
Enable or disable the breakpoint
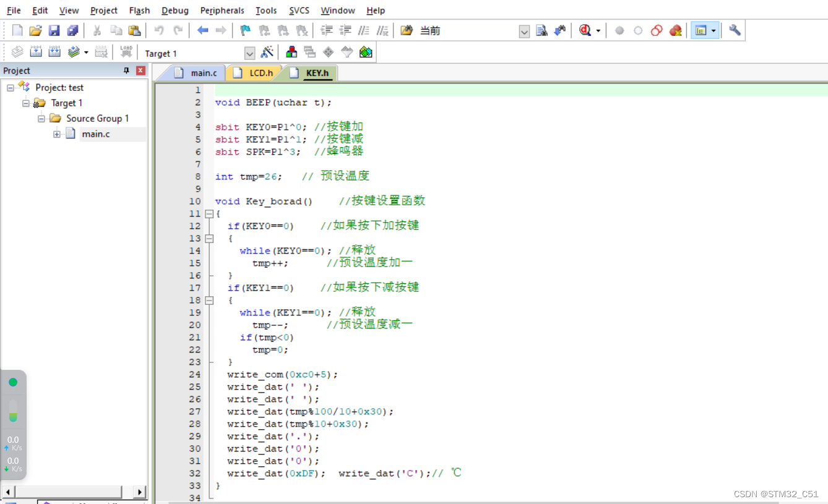[638, 30]
